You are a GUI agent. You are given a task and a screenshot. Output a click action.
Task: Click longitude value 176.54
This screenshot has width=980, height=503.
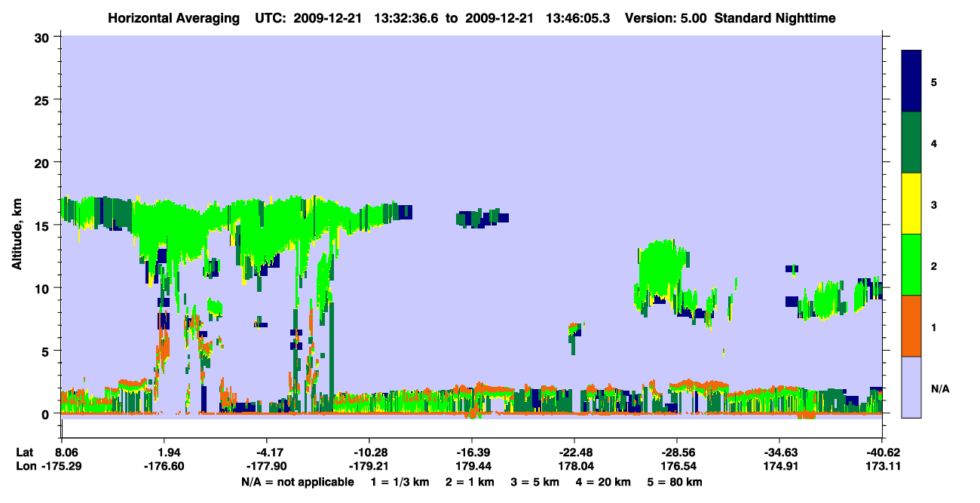pos(676,467)
